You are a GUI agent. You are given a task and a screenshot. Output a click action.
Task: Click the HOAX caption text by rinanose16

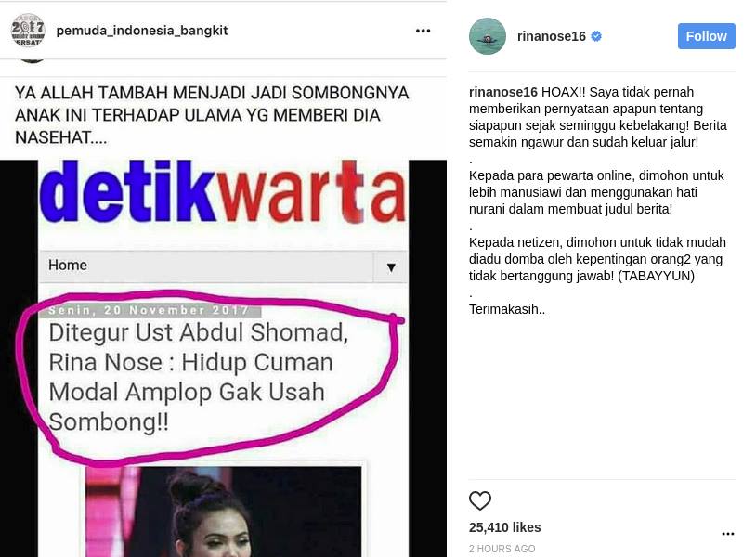click(x=598, y=117)
